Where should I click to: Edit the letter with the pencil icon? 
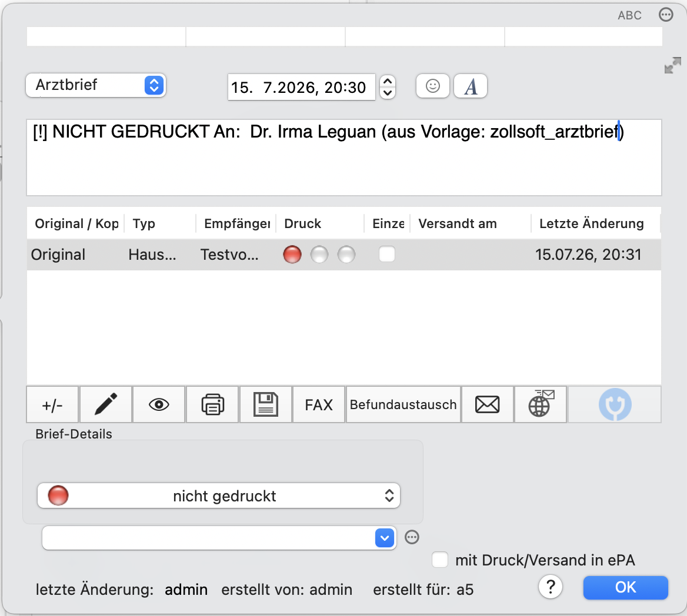[106, 404]
